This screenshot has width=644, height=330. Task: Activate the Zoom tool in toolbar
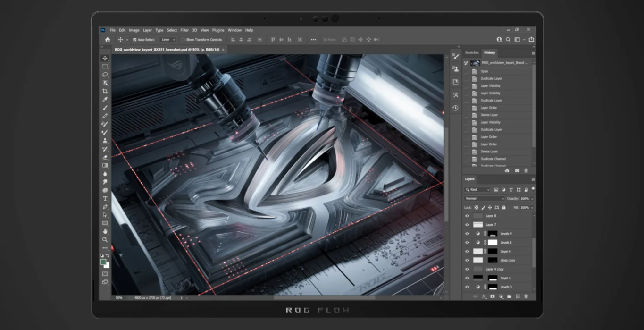[105, 239]
